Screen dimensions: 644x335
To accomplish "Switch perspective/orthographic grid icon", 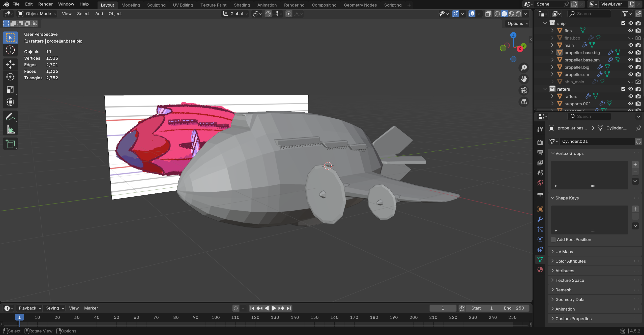I will pos(524,102).
